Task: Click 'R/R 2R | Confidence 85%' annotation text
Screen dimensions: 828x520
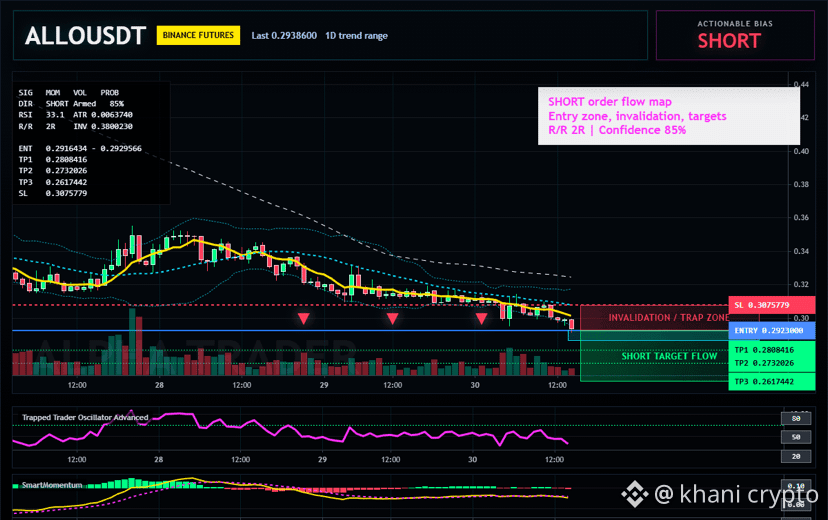Action: [617, 130]
